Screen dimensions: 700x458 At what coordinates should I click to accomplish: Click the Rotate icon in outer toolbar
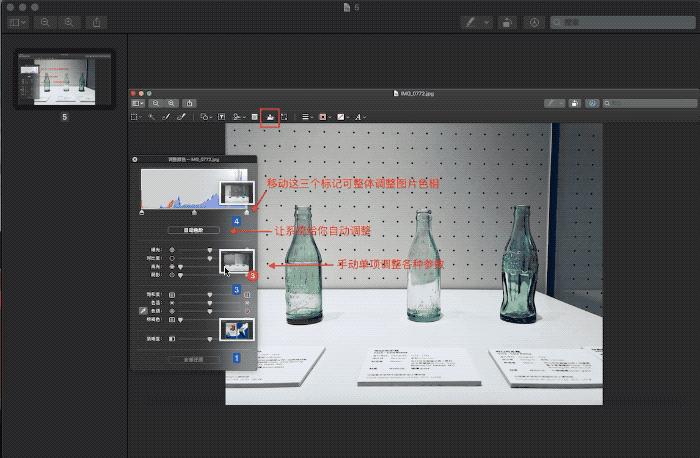[x=505, y=21]
